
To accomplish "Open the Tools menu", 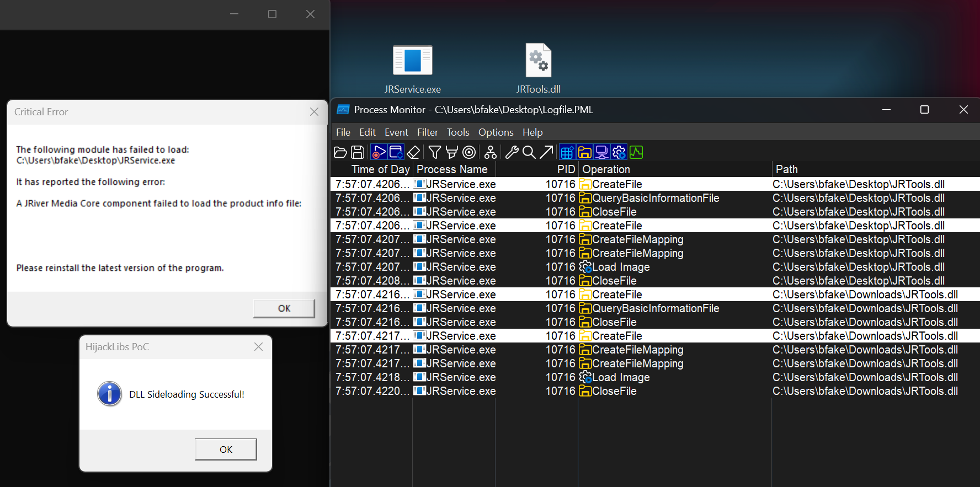I will click(458, 132).
